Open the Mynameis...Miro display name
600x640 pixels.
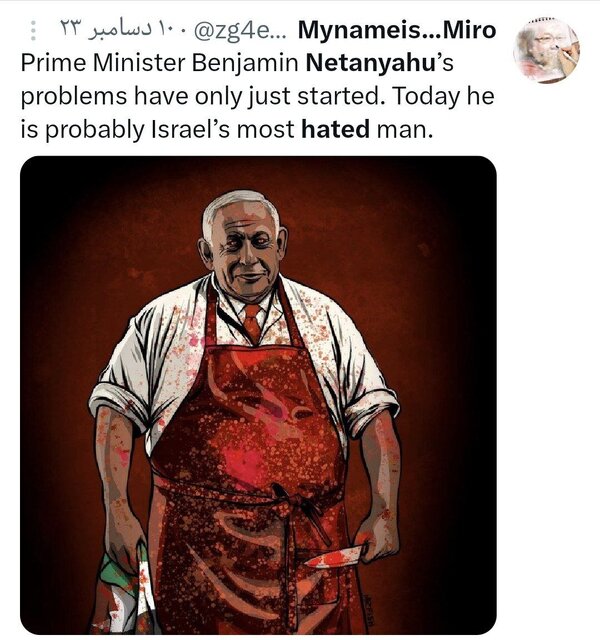pos(397,30)
